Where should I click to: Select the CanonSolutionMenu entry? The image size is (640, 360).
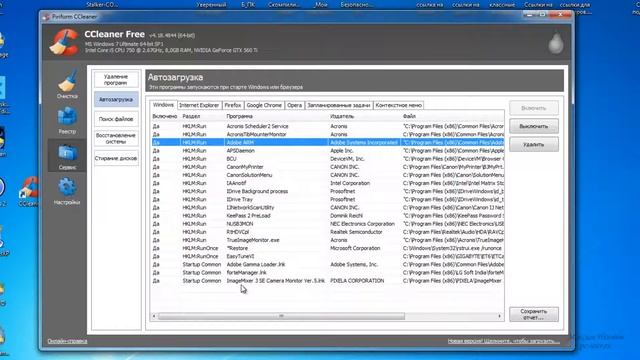click(327, 175)
